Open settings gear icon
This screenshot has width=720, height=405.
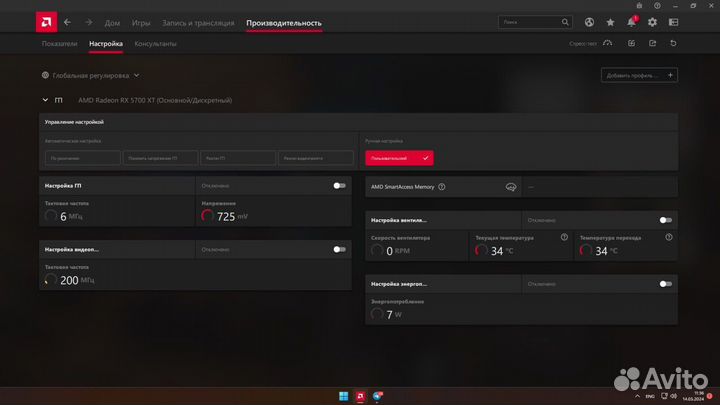(x=652, y=22)
